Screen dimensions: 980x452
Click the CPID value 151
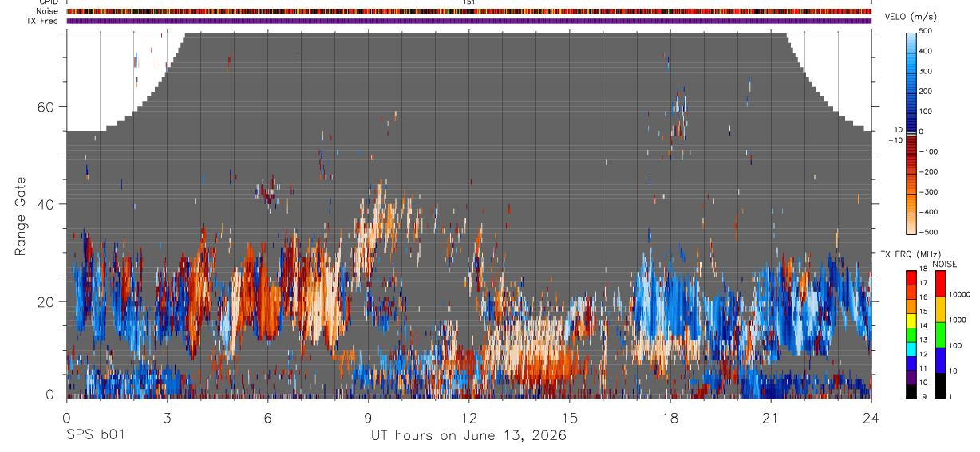[x=468, y=2]
